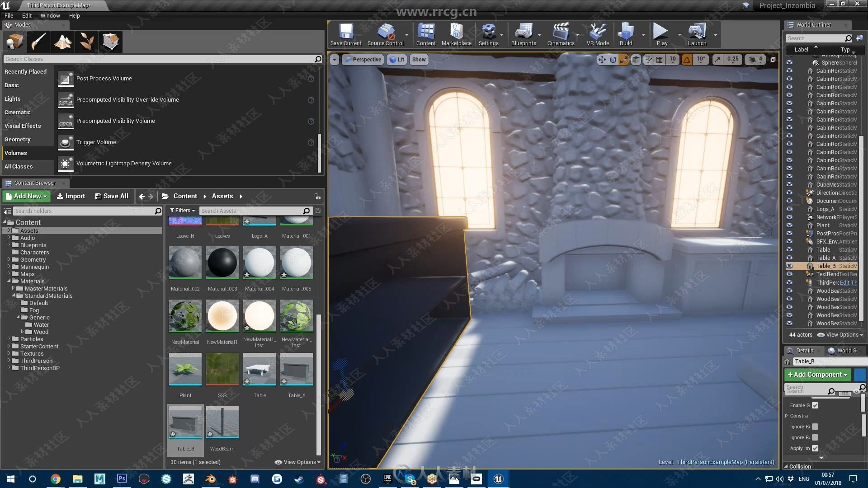Open the File menu
Screen dimensions: 868x488
[9, 15]
